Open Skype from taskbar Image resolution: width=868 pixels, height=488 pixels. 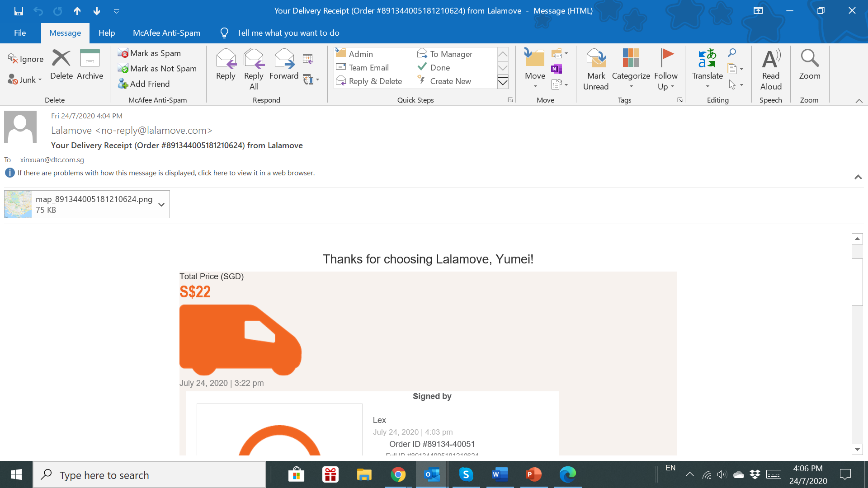(x=466, y=474)
